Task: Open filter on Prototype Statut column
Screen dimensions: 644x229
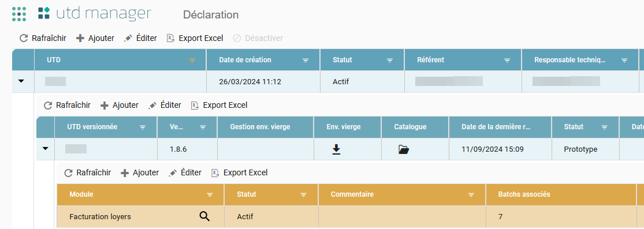Action: click(604, 127)
